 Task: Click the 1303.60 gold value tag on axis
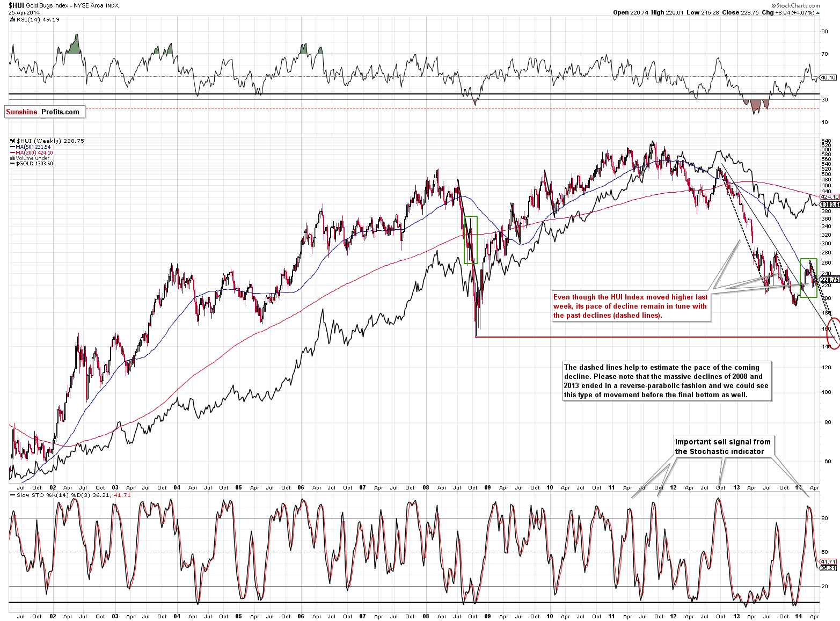830,204
